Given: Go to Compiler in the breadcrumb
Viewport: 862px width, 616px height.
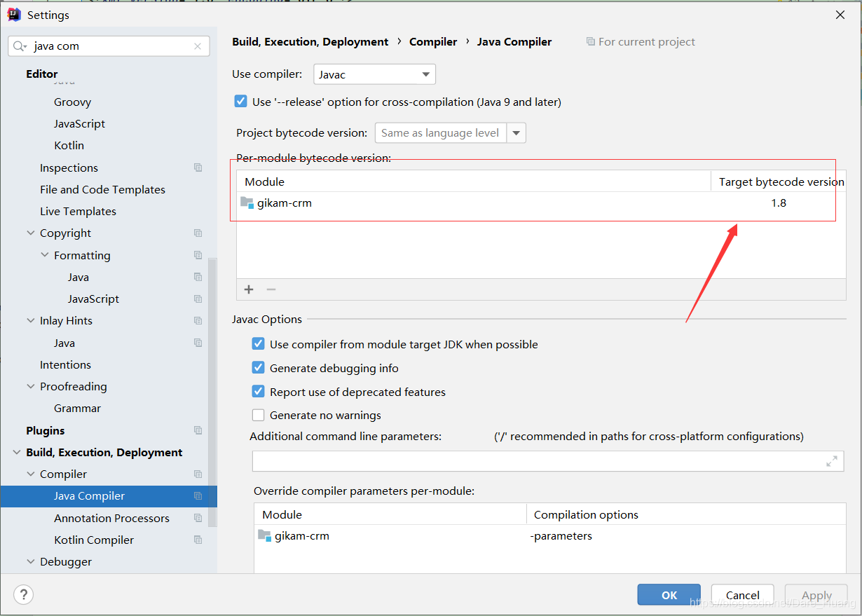Looking at the screenshot, I should 432,41.
